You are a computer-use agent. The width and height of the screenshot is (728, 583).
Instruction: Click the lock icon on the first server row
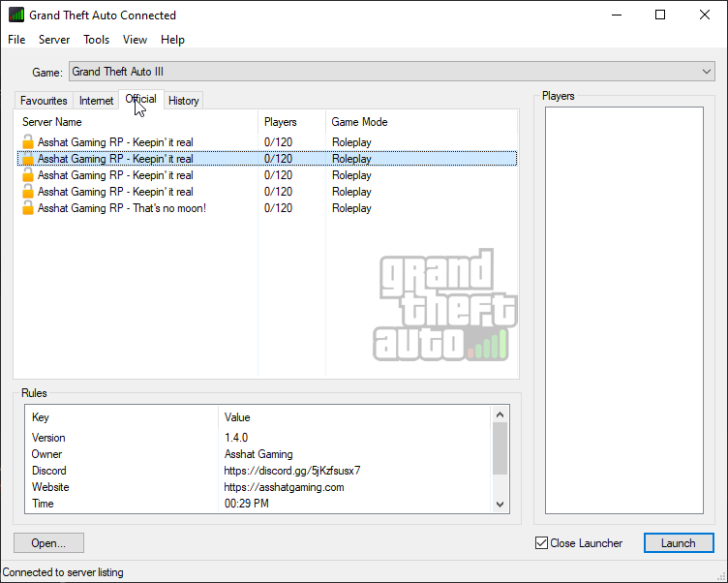coord(28,142)
